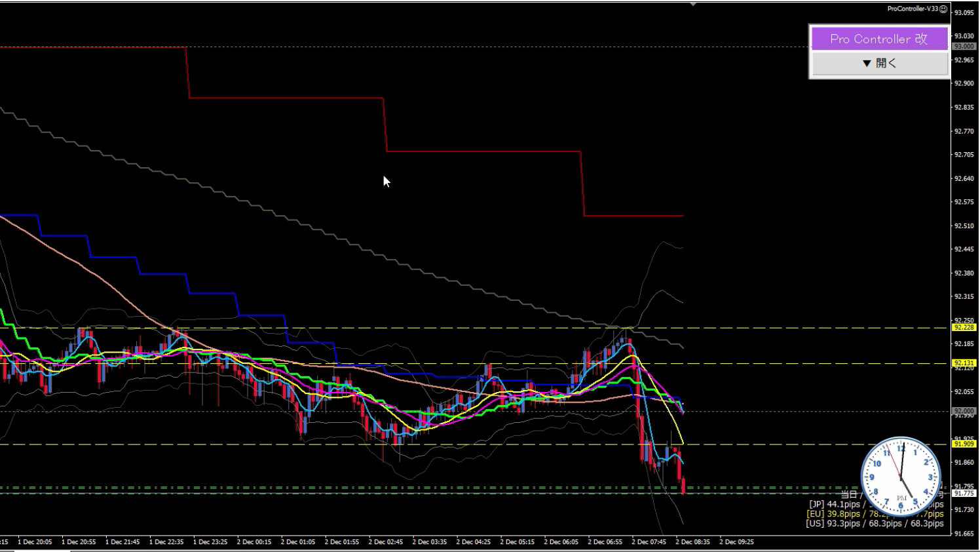Click the [EU] 39.8pips statistics line
The width and height of the screenshot is (980, 552).
pos(875,514)
